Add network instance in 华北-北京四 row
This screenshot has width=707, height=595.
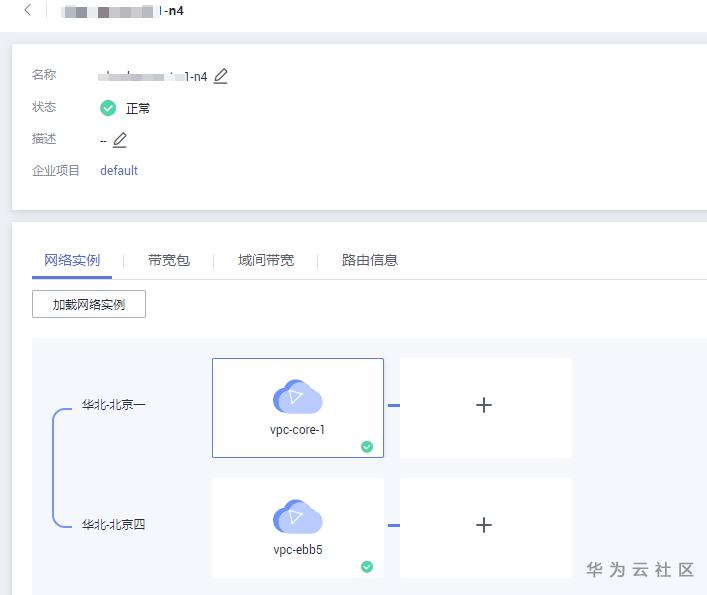(485, 526)
